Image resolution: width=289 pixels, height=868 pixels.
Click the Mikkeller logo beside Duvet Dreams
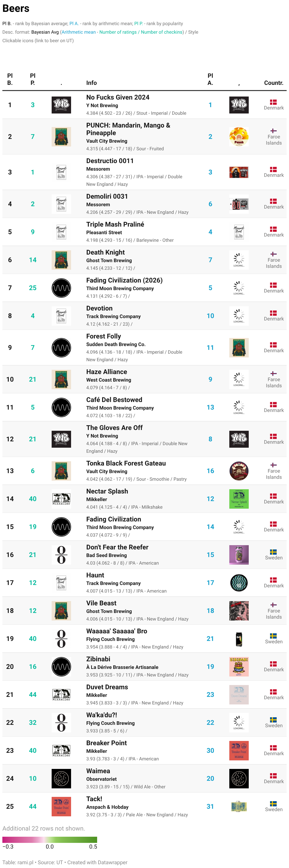click(61, 694)
